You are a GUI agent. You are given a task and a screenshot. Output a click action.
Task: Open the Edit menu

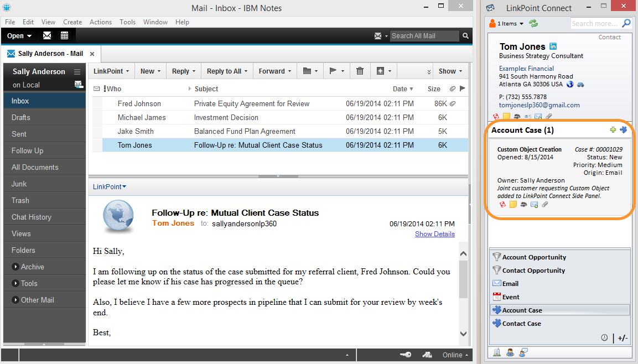(28, 22)
